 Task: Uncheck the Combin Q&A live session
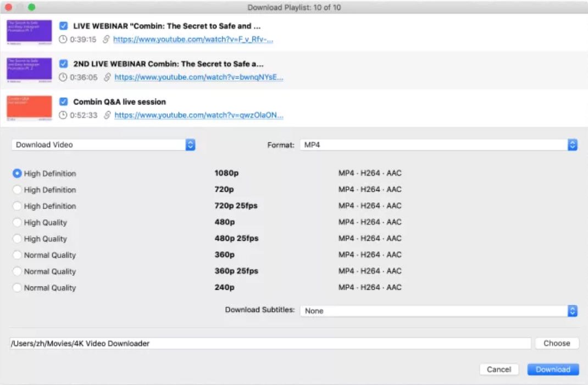(63, 101)
